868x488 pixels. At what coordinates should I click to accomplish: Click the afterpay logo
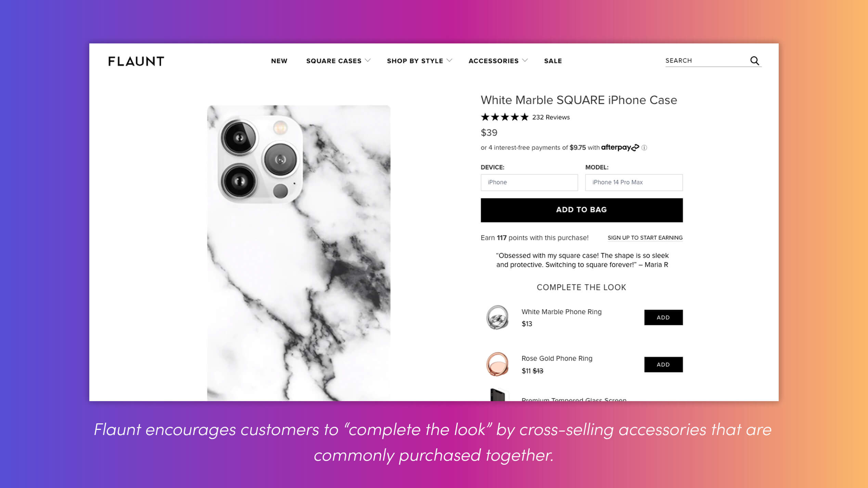click(x=620, y=147)
